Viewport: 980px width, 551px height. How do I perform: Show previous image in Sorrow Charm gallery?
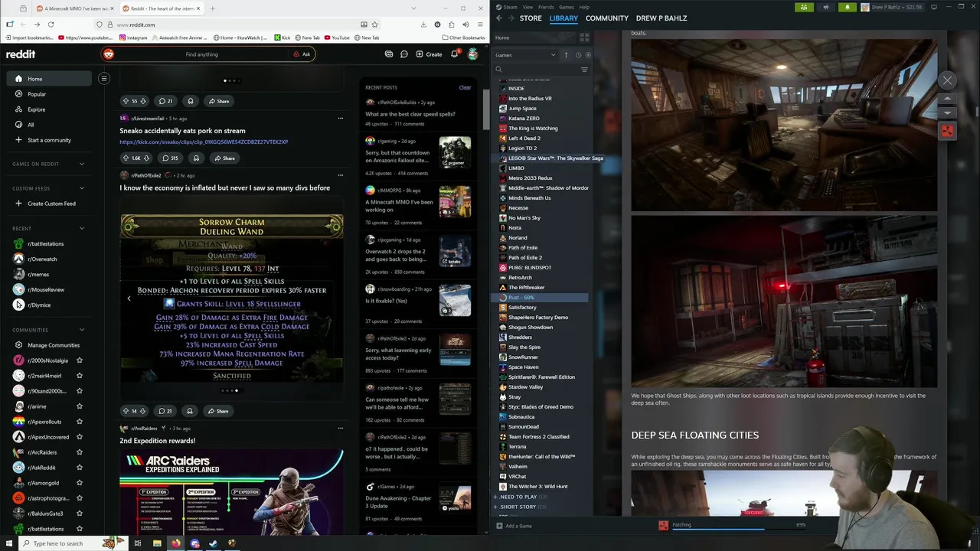(x=129, y=298)
